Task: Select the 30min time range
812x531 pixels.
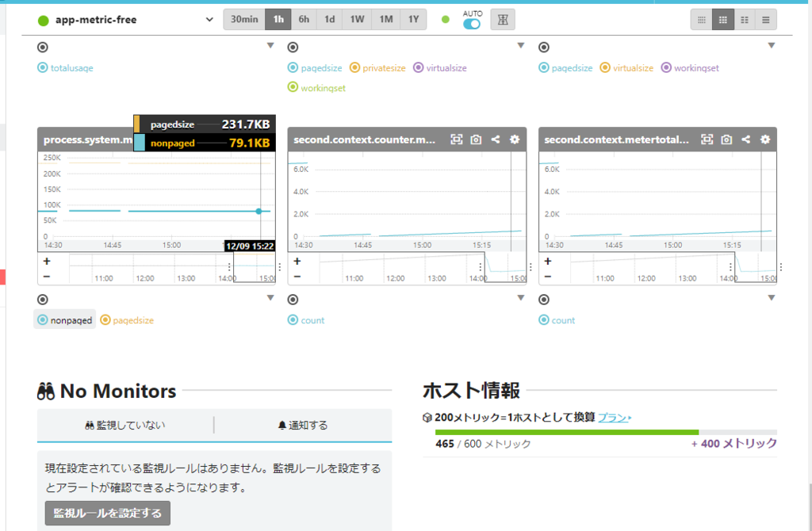Action: click(244, 20)
